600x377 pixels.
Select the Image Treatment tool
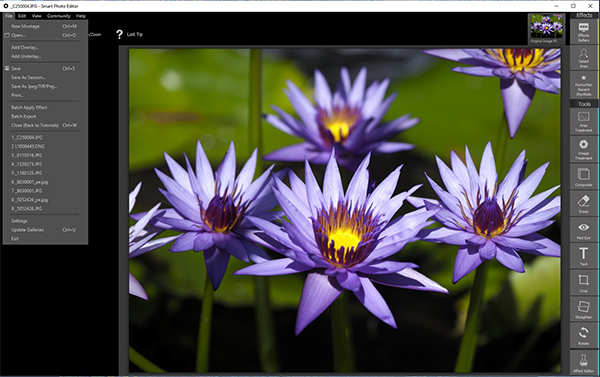click(x=584, y=149)
